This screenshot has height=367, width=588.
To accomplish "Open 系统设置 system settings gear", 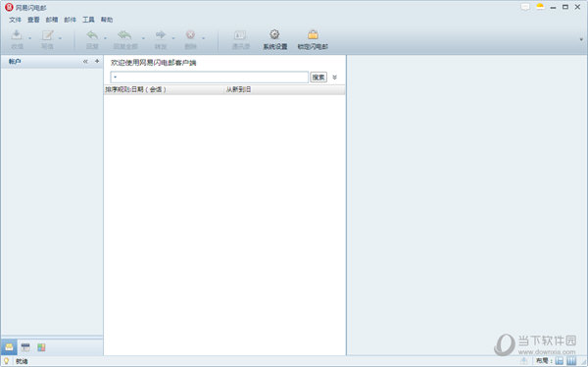I will pyautogui.click(x=274, y=34).
